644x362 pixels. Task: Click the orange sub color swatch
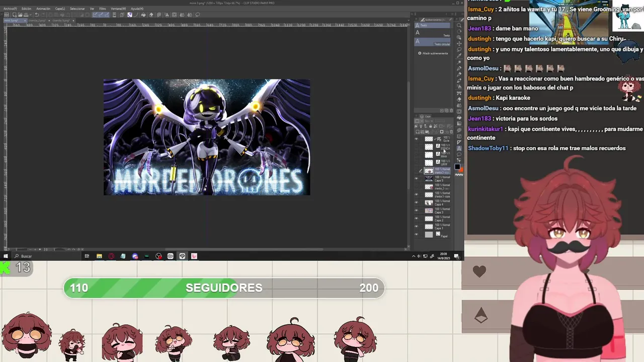point(461,170)
